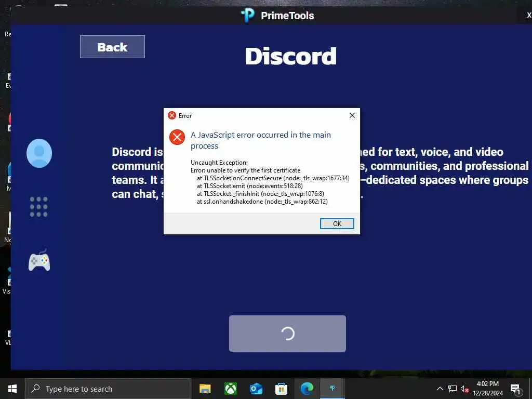Open the clock showing 4:02 PM
The width and height of the screenshot is (532, 399).
488,389
